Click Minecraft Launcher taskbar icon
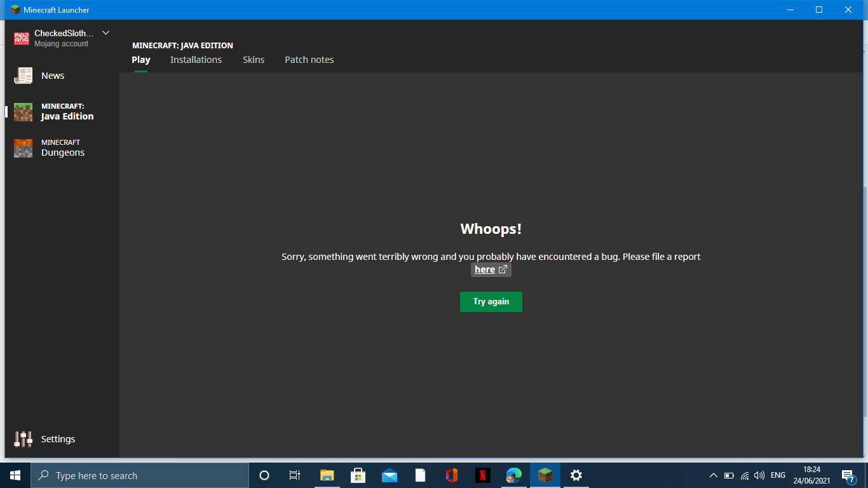 545,475
